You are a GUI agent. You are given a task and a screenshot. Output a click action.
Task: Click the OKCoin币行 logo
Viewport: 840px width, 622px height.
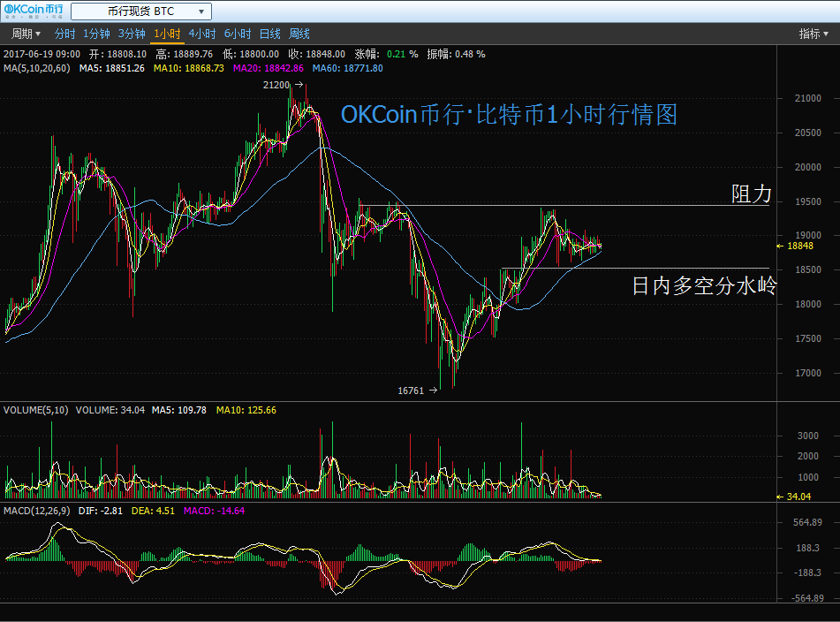pos(33,11)
